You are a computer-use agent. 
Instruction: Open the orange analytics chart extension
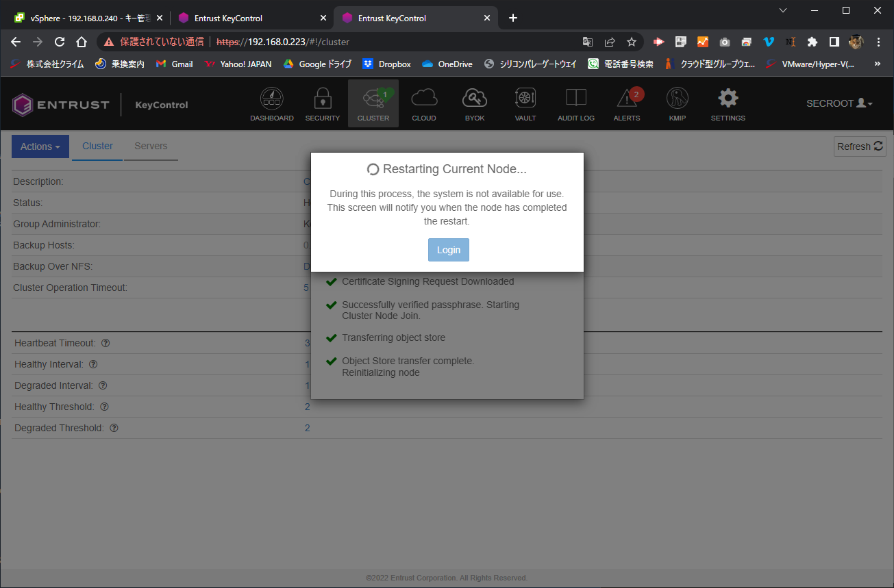click(703, 42)
